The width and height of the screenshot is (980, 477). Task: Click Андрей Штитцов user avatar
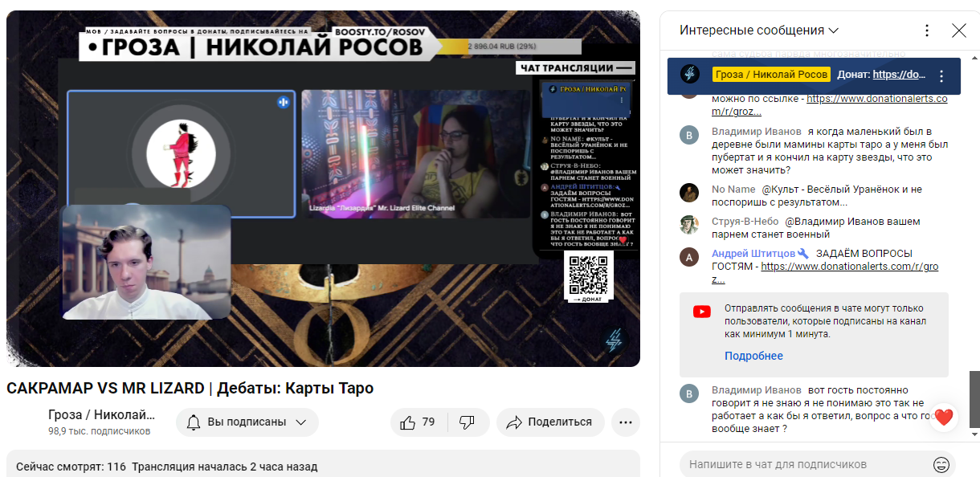point(689,256)
